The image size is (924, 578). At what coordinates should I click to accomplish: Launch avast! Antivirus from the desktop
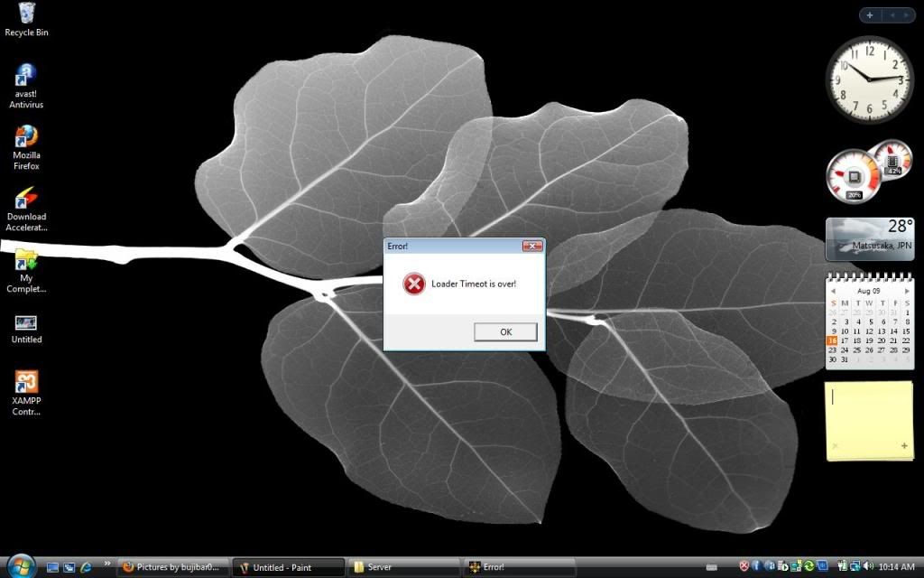(x=26, y=76)
